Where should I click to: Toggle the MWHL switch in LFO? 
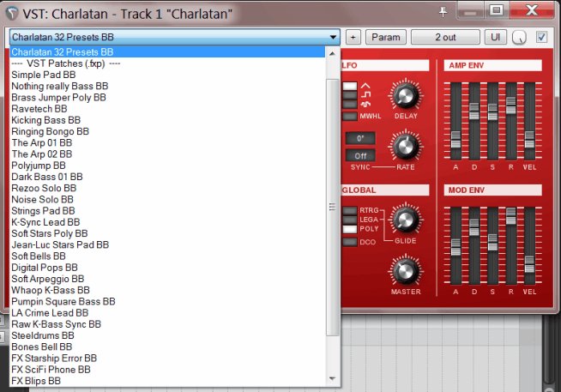click(x=349, y=117)
